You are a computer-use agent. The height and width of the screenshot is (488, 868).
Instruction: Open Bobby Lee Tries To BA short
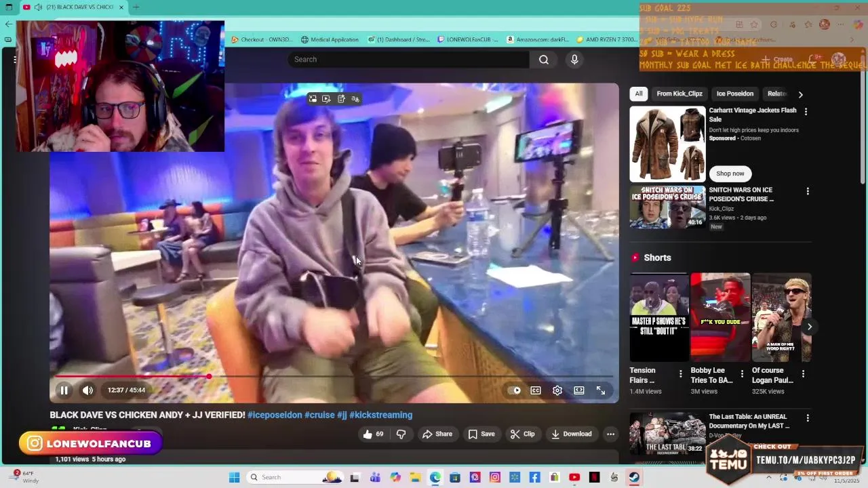point(720,318)
